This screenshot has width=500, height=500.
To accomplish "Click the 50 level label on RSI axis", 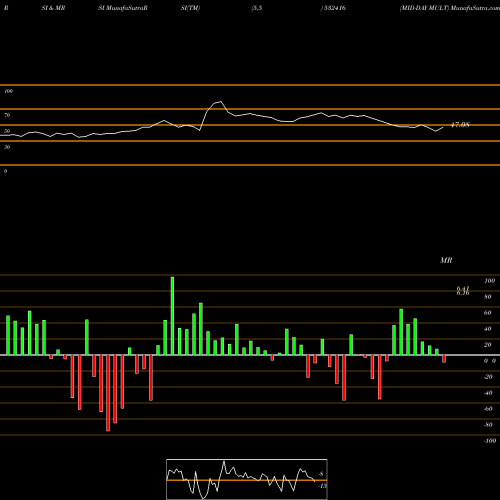I will (x=7, y=131).
